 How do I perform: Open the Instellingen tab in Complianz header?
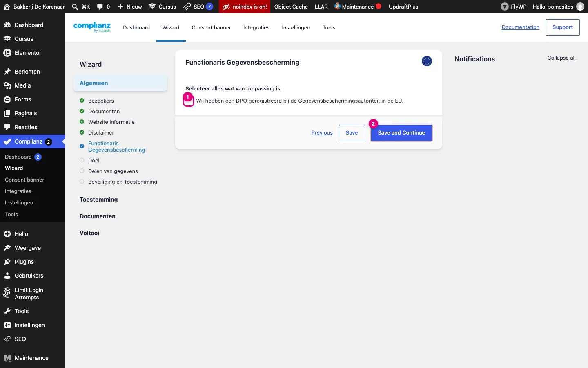[x=296, y=27]
